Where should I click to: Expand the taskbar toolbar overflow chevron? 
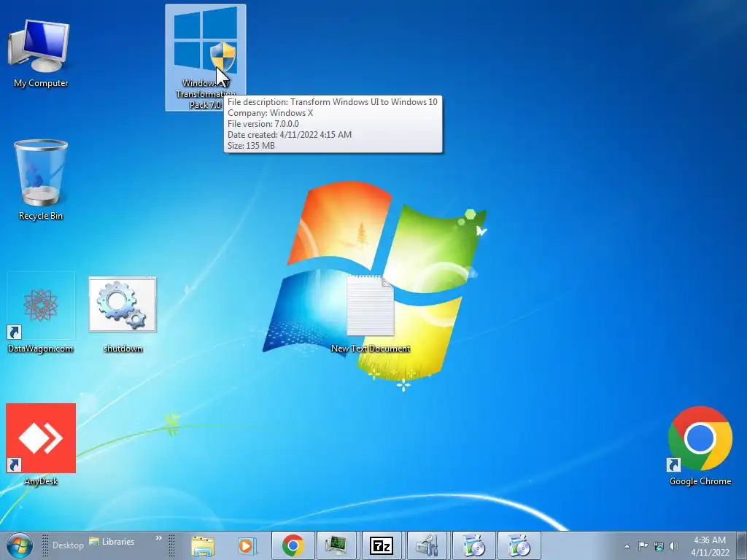(x=158, y=538)
